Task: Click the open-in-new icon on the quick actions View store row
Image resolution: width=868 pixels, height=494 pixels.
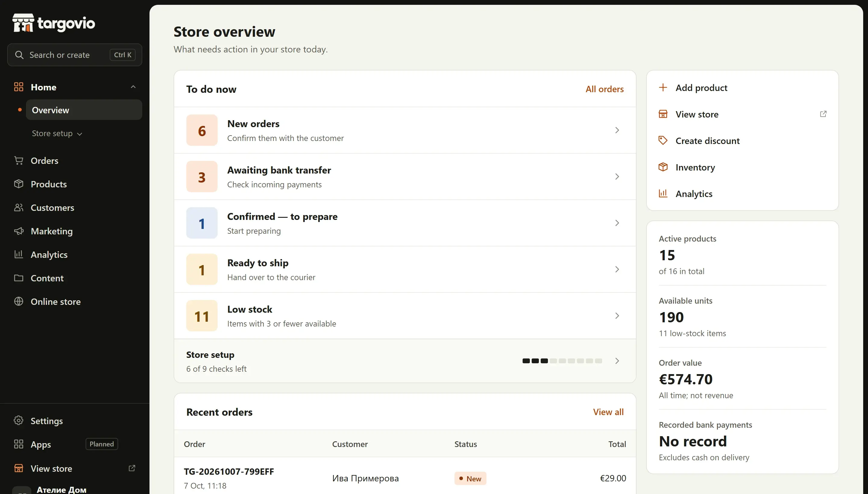Action: click(x=823, y=114)
